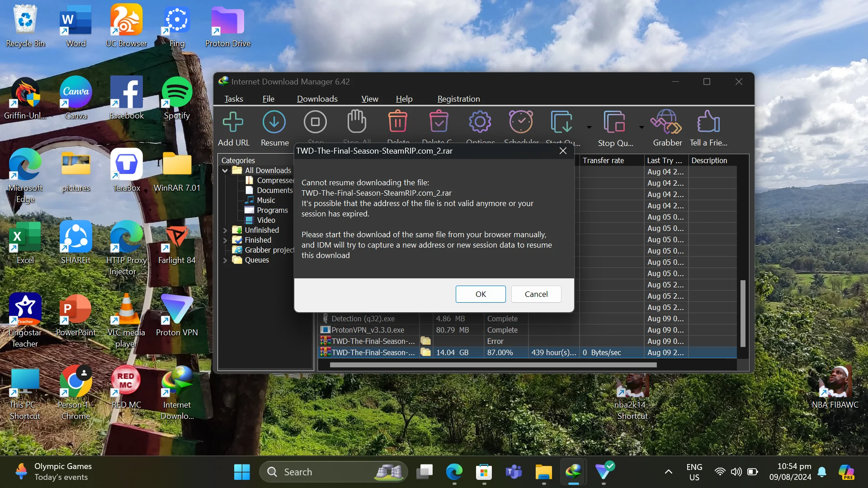The width and height of the screenshot is (868, 488).
Task: Select the ProtonVPN_v3.3.0.exe download row
Action: coord(528,330)
